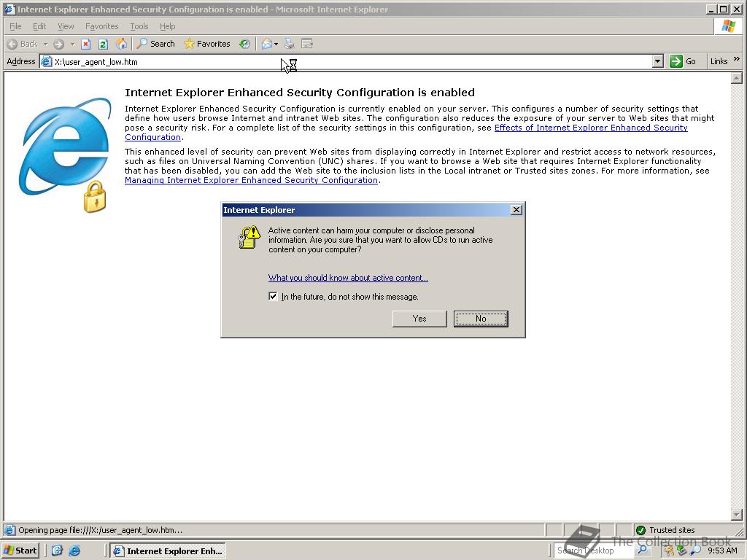The image size is (747, 560).
Task: Open the Favorites menu
Action: click(x=101, y=26)
